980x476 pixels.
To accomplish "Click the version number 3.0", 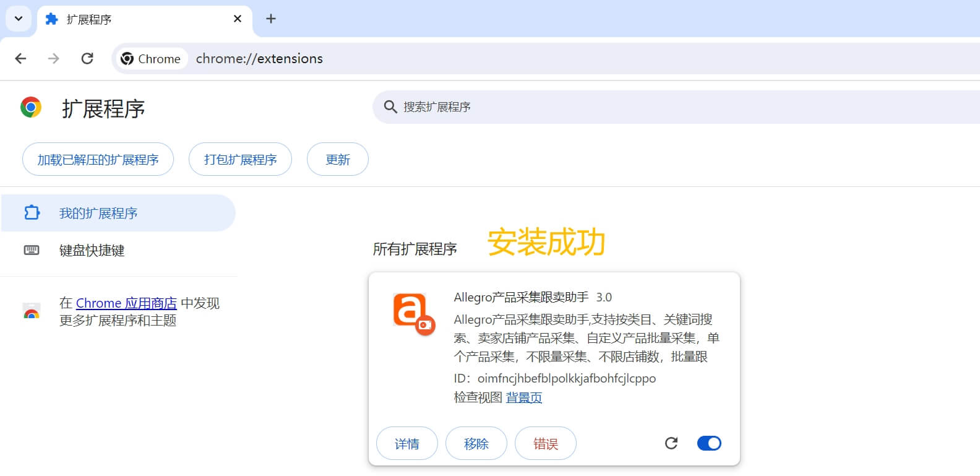I will coord(604,297).
